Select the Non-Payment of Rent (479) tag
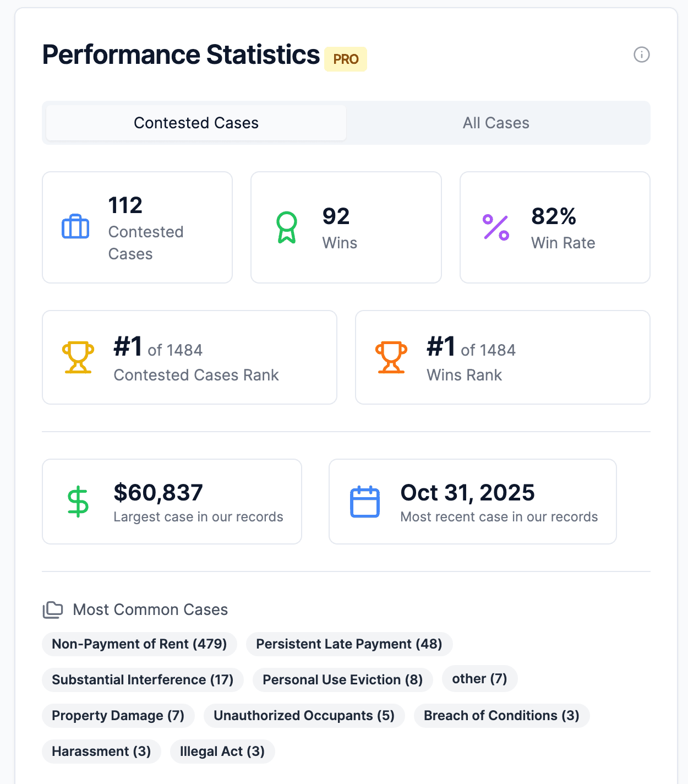This screenshot has width=688, height=784. pos(139,644)
